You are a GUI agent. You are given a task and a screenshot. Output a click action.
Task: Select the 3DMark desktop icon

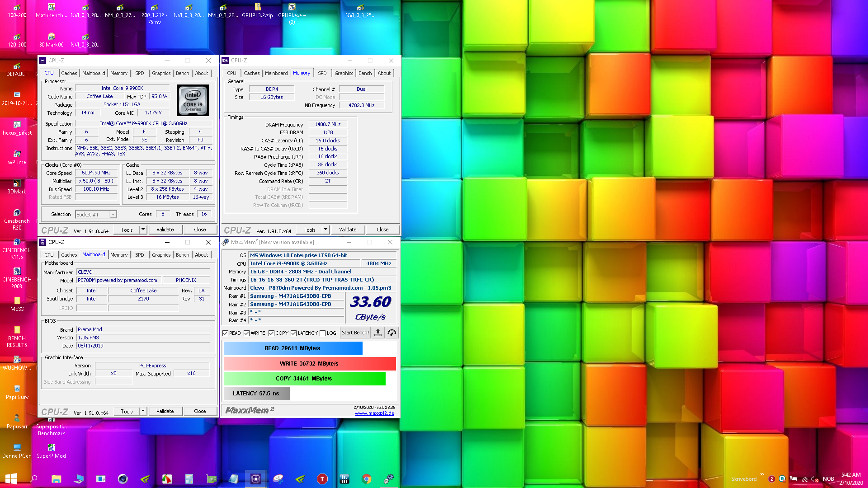[17, 187]
